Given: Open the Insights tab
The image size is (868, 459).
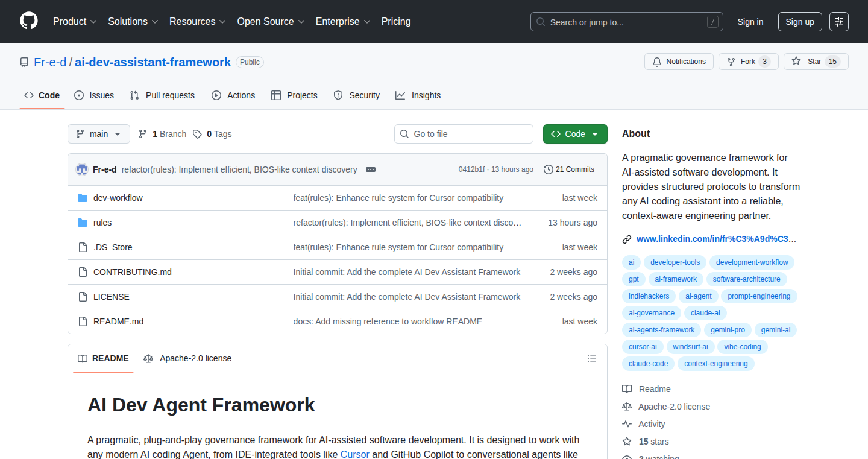Looking at the screenshot, I should tap(418, 95).
